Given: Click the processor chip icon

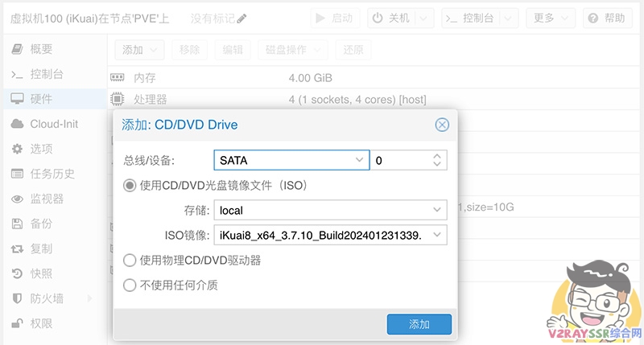Looking at the screenshot, I should click(x=117, y=99).
